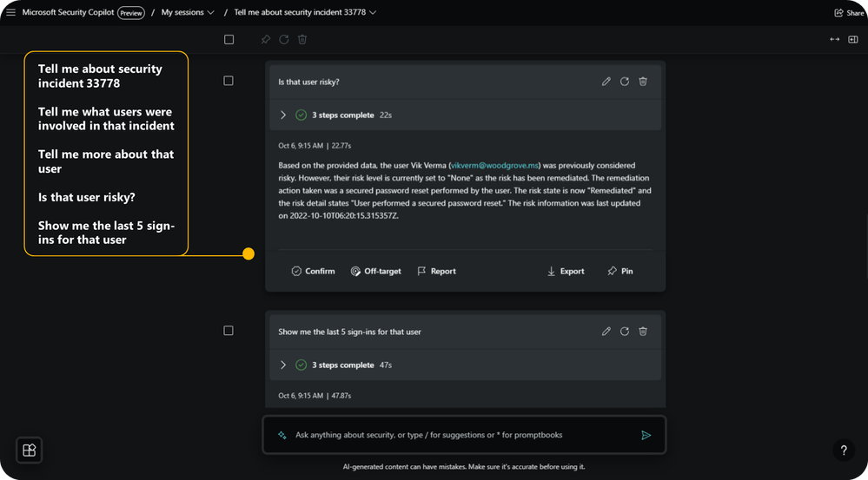Screen dimensions: 868x480
Task: Rerun the 'Is that user risky?' prompt
Action: (625, 82)
